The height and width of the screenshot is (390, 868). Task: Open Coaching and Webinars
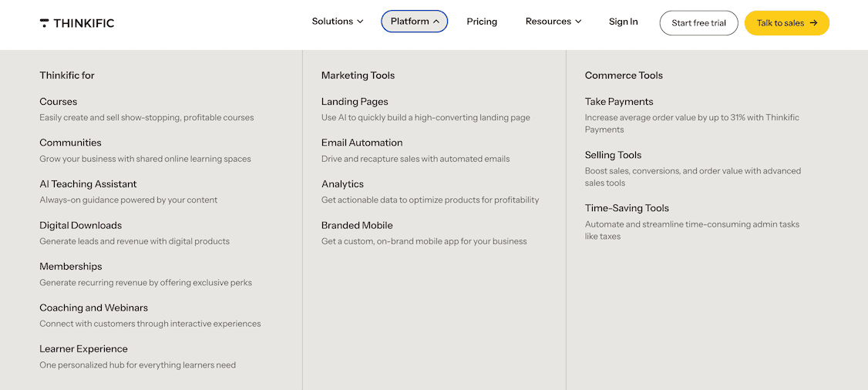tap(93, 308)
